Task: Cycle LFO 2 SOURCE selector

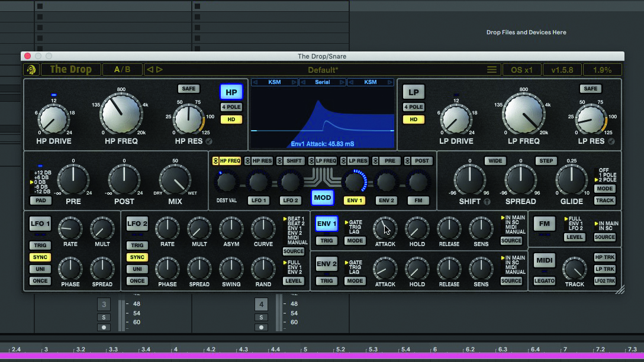Action: coord(293,251)
